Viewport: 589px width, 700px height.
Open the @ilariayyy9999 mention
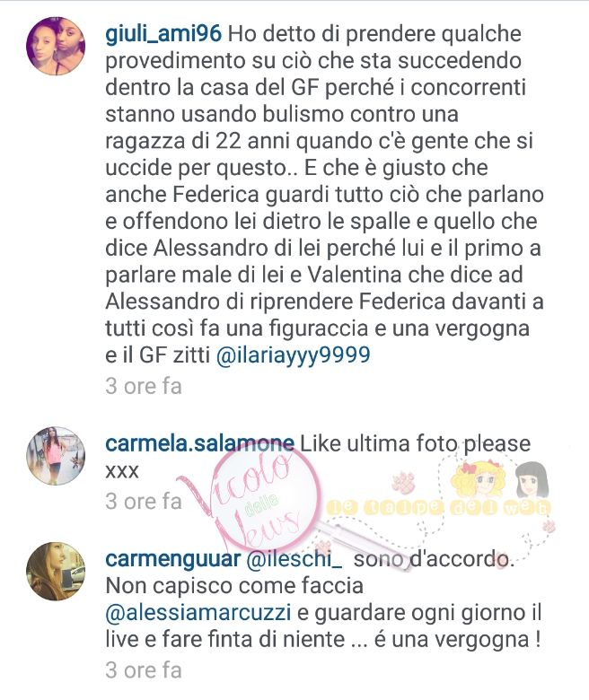[294, 355]
